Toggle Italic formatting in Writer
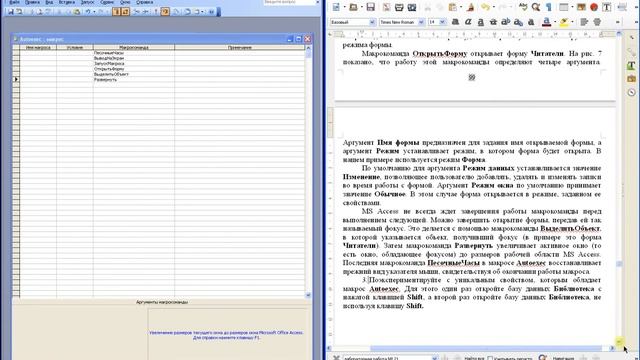640x360 pixels. 468,22
